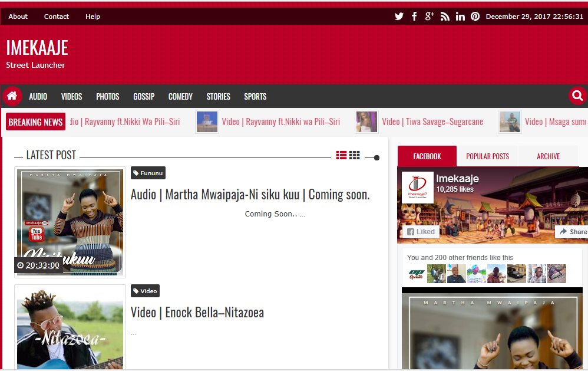Open ticker link Video Msaga sumu
The height and width of the screenshot is (371, 588).
tap(556, 122)
